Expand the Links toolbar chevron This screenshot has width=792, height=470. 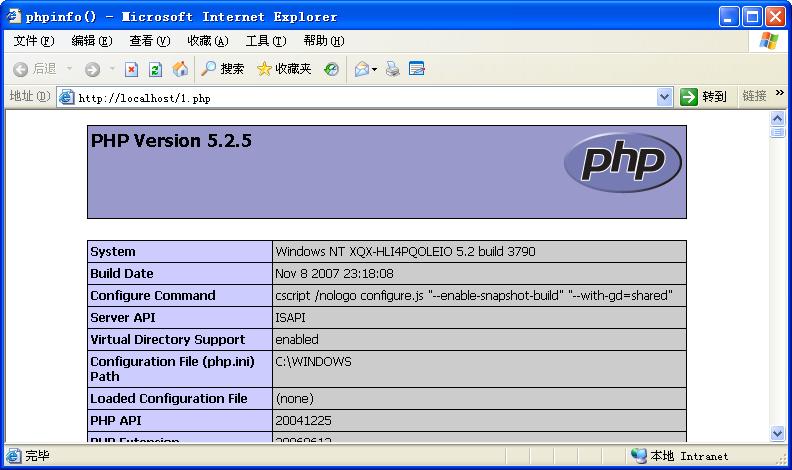[779, 93]
